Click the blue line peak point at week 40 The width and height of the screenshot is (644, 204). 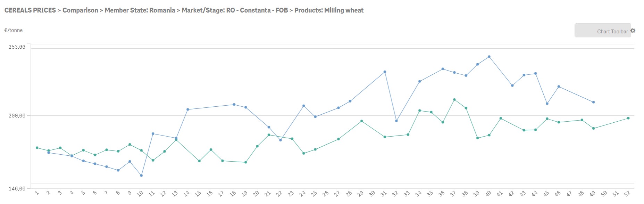tap(489, 57)
